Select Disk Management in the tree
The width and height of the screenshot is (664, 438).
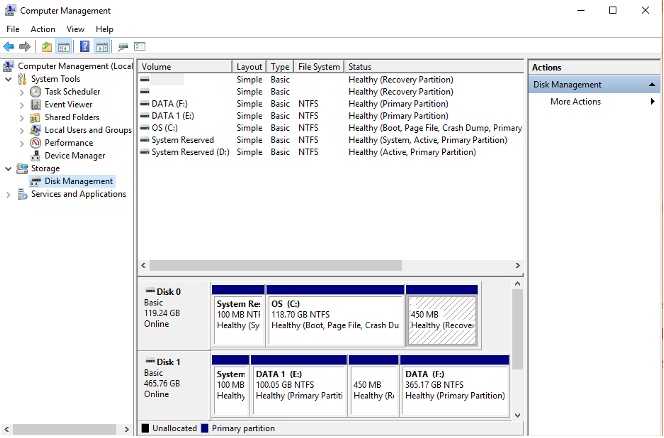click(x=78, y=181)
